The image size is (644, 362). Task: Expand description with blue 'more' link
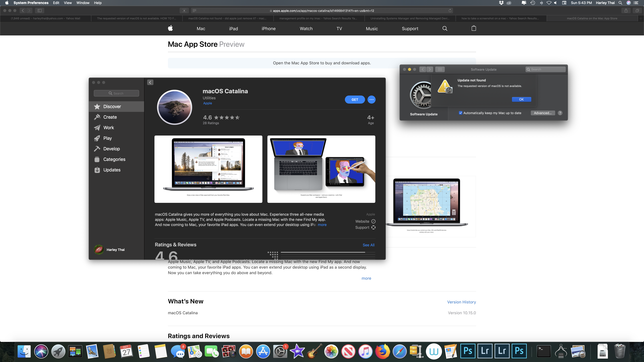pos(322,225)
